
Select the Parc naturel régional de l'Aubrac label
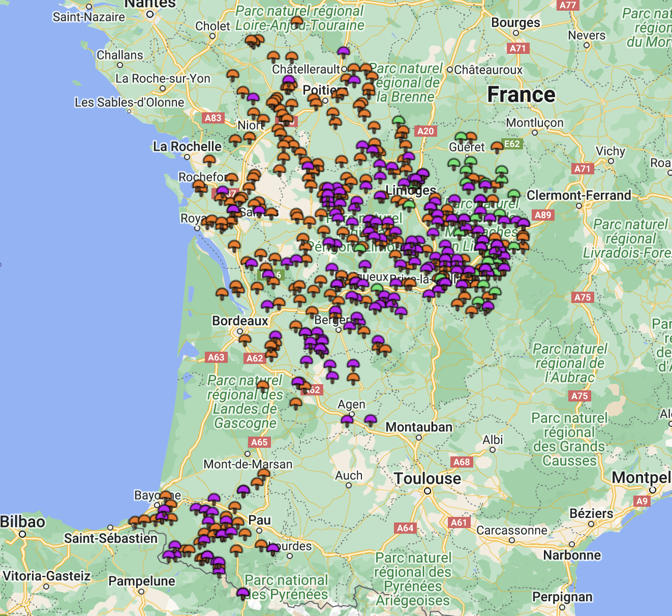pyautogui.click(x=569, y=363)
